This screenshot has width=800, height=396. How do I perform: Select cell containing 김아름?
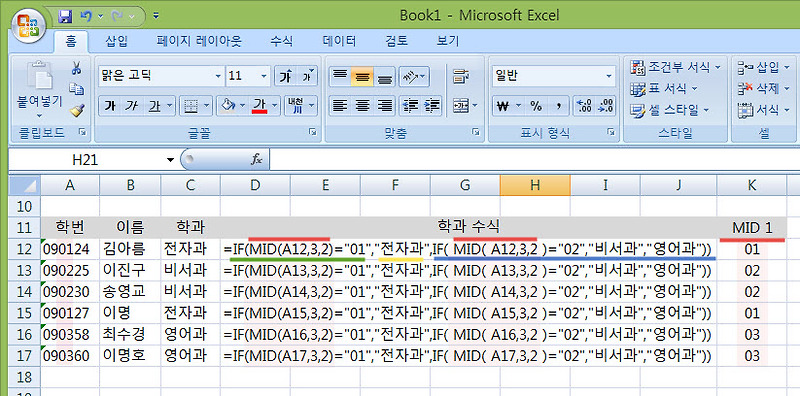click(x=130, y=249)
